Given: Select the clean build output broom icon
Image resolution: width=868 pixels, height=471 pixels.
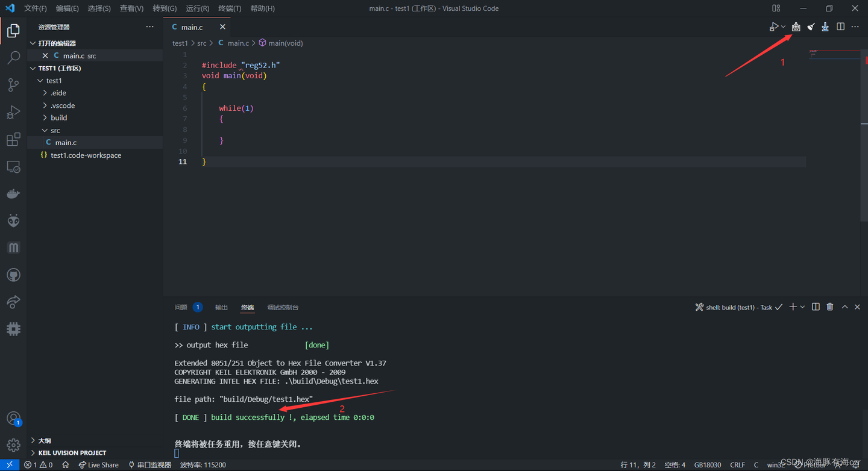Looking at the screenshot, I should pyautogui.click(x=811, y=27).
